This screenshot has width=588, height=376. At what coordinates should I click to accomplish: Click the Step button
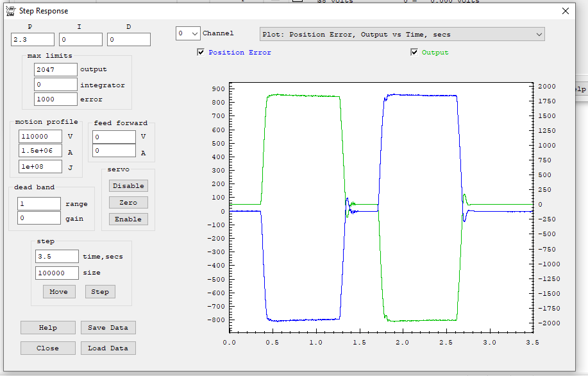pyautogui.click(x=100, y=291)
